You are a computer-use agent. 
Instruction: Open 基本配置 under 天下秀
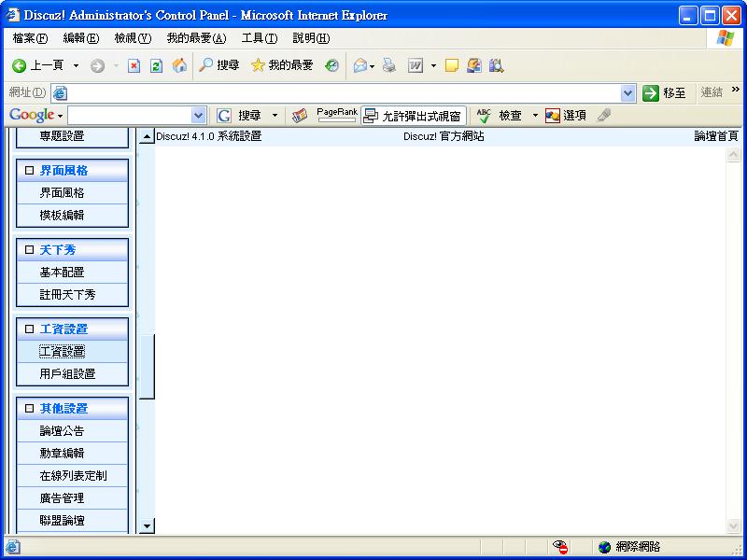tap(62, 273)
